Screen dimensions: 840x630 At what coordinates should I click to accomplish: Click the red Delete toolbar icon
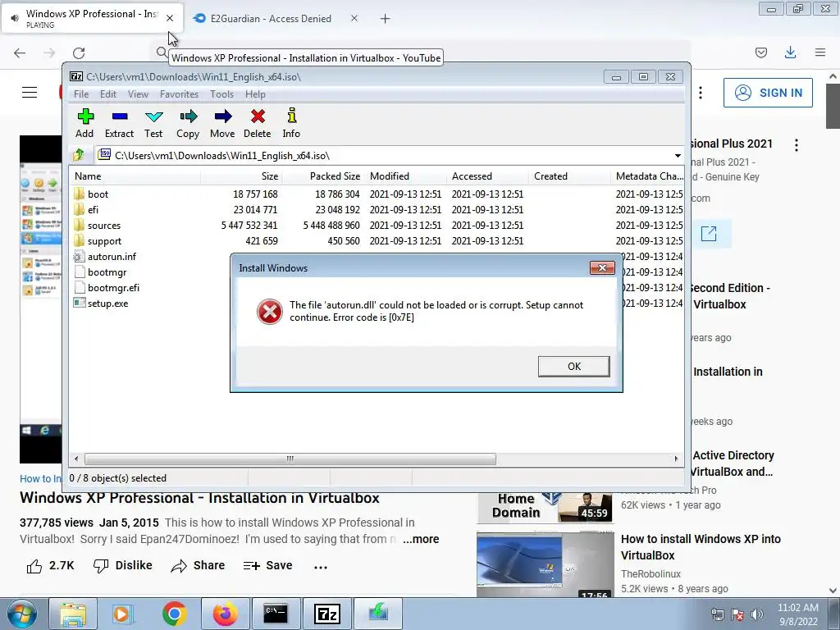tap(257, 123)
